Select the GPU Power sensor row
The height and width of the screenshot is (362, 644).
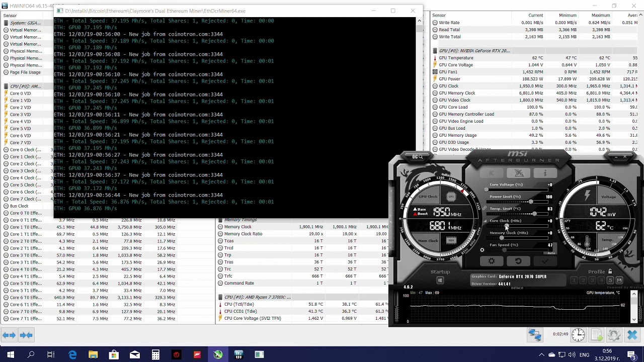click(x=536, y=79)
